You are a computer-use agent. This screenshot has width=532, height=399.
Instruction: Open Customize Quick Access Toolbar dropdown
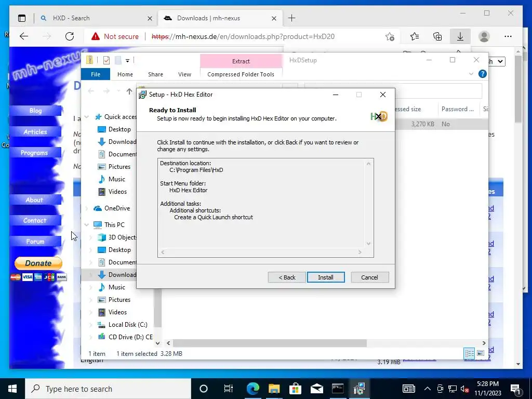[x=128, y=61]
